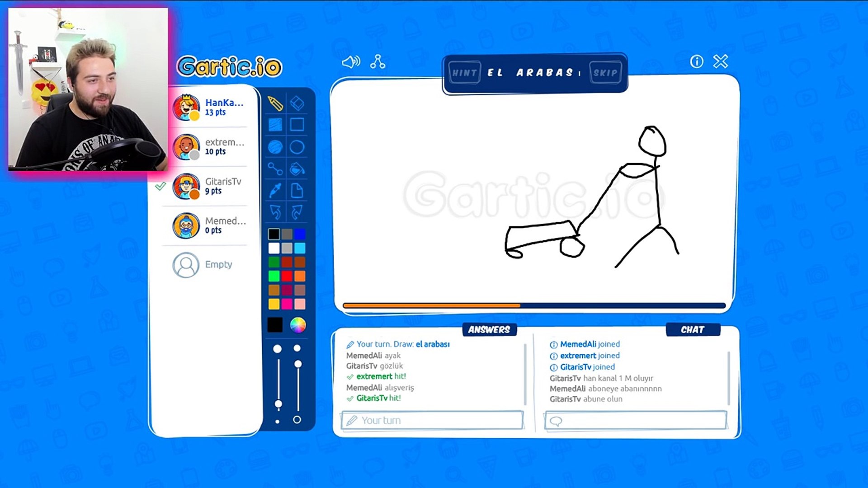
Task: Clear canvas with blank page icon
Action: [297, 191]
